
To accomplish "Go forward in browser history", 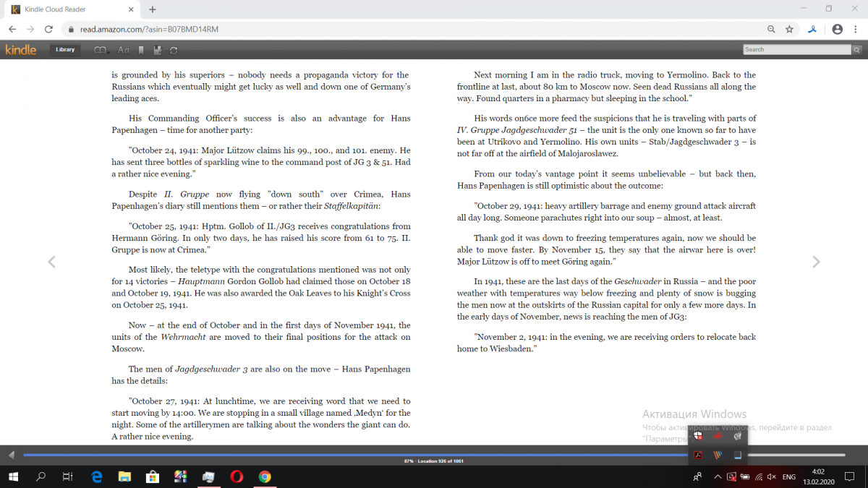I will [30, 30].
